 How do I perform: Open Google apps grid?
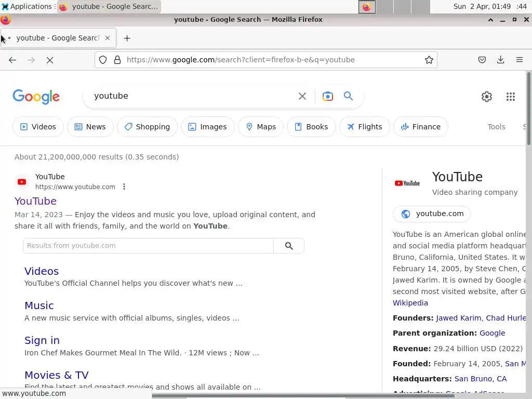tap(511, 97)
